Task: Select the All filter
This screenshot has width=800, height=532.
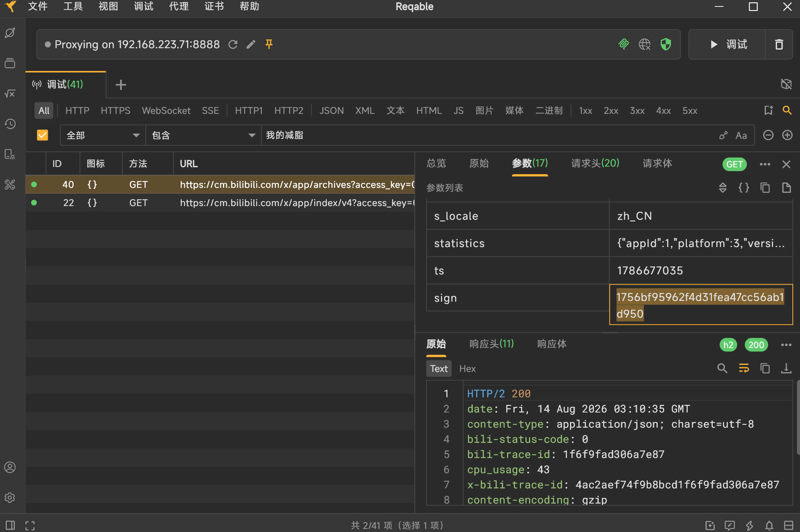Action: tap(44, 110)
